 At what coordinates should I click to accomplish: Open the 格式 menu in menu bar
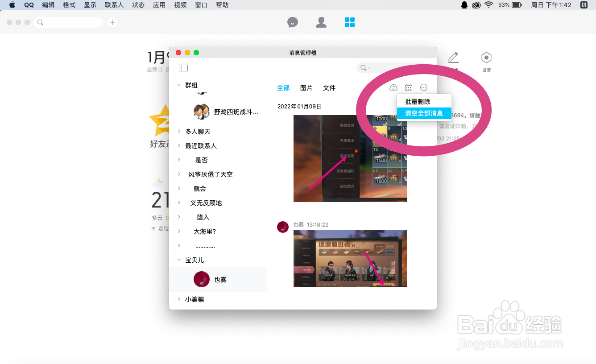coord(69,5)
